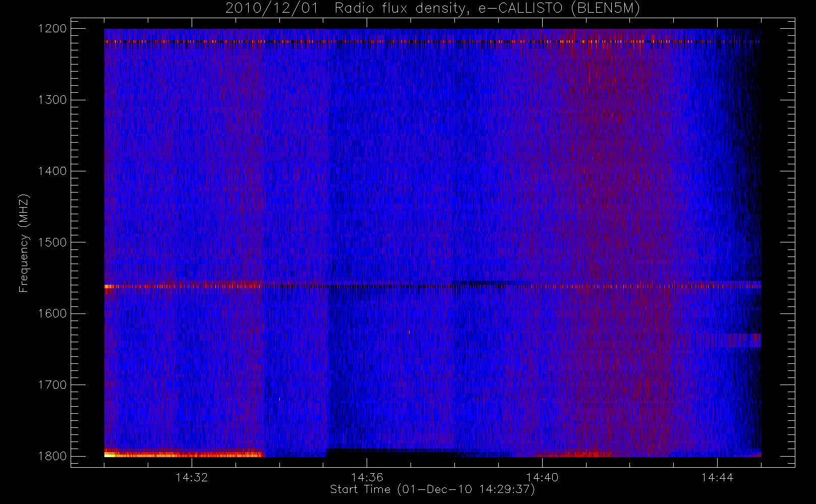Click the 14:40 time tick label

[x=542, y=477]
